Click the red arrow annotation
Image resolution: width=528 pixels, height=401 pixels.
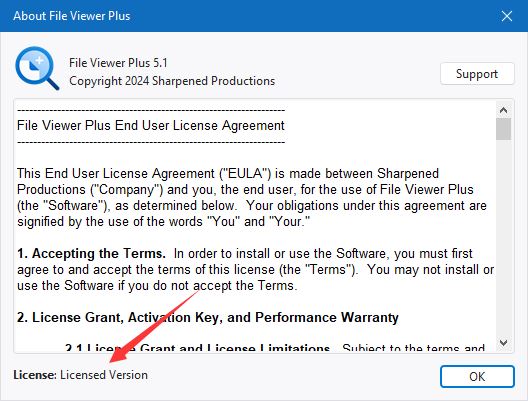(155, 326)
